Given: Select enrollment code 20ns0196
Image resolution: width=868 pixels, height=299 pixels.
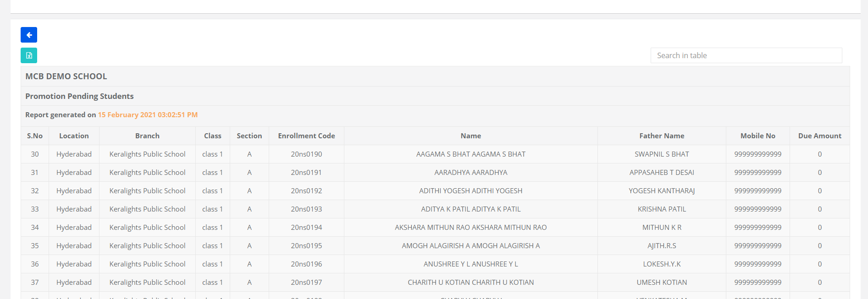Looking at the screenshot, I should tap(306, 264).
